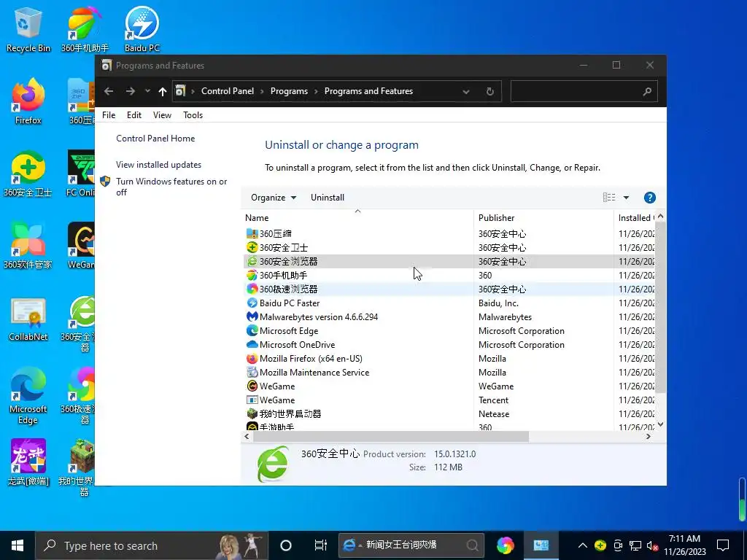Open the notification center icon

[723, 545]
